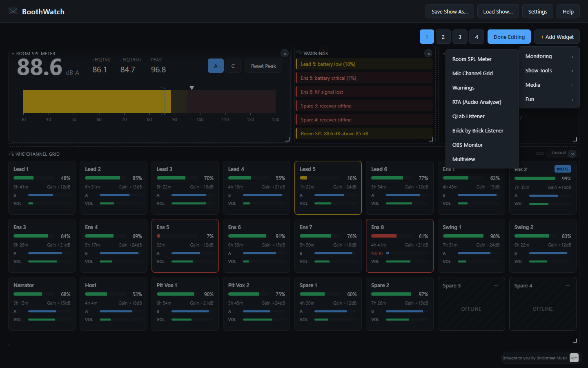Toggle Done Editing mode
This screenshot has width=588, height=368.
[509, 37]
